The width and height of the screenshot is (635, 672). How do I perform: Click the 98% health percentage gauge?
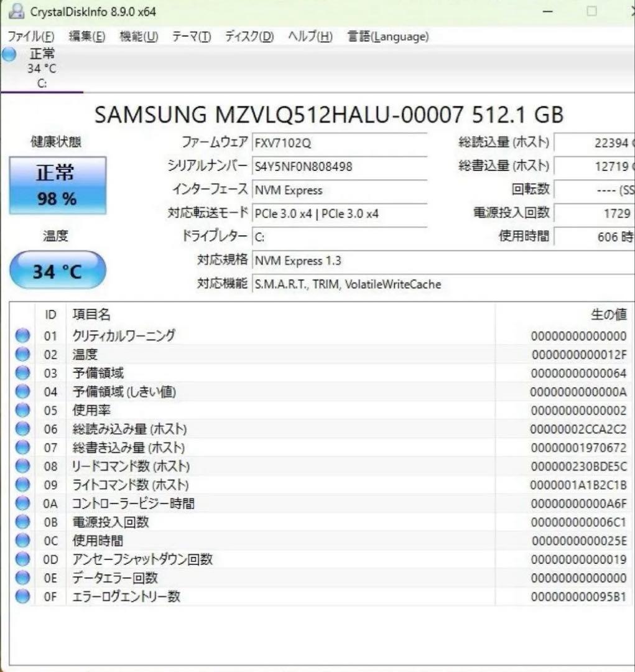(58, 198)
